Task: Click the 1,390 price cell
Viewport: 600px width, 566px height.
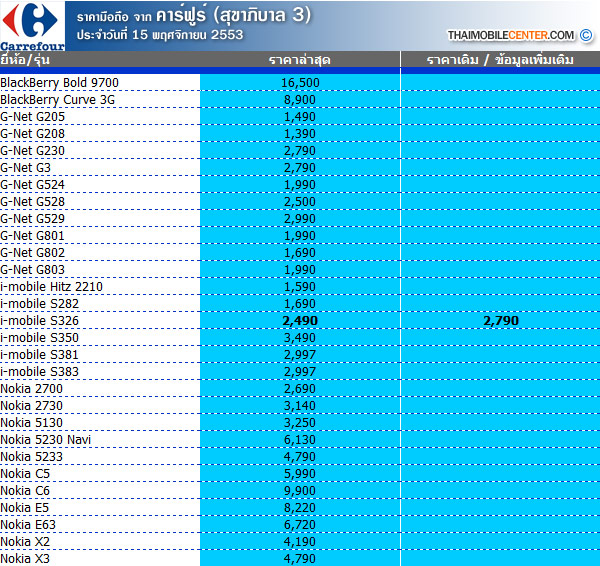Action: [x=300, y=134]
